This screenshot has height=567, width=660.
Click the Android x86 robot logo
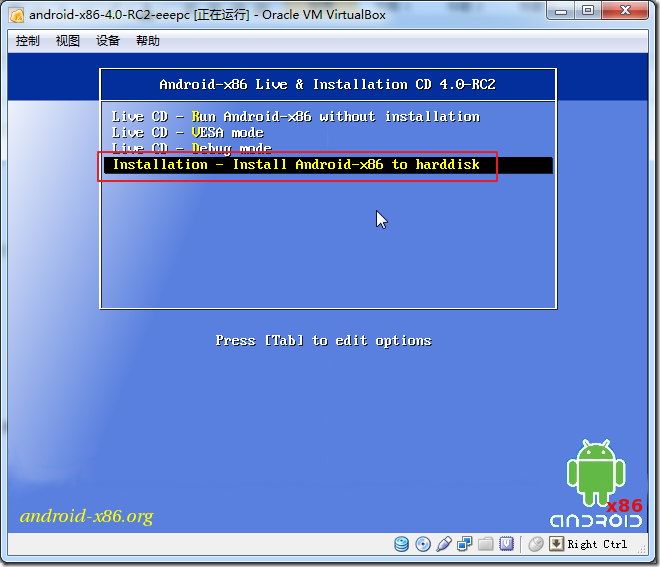click(x=596, y=483)
